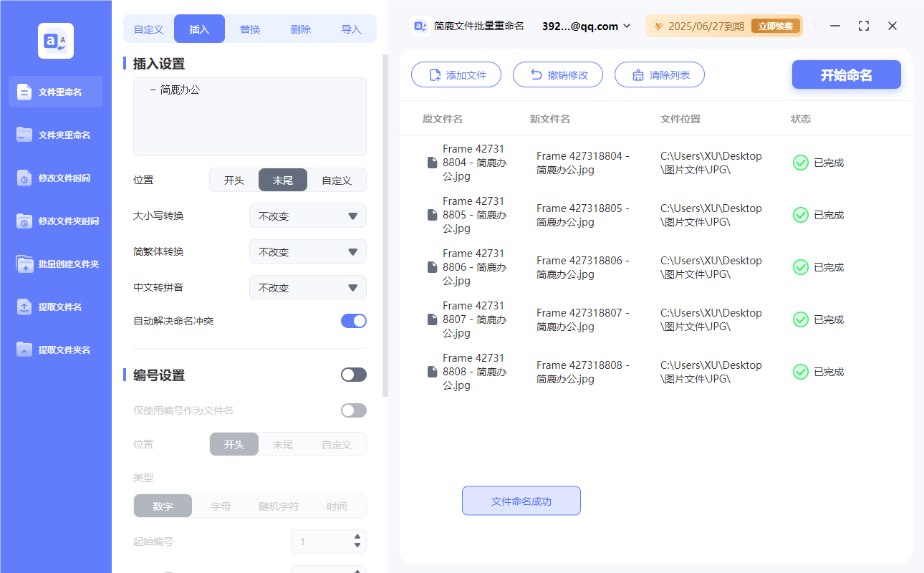Open the 修改文件时间 tool
Screen dimensions: 924x573
click(x=55, y=178)
